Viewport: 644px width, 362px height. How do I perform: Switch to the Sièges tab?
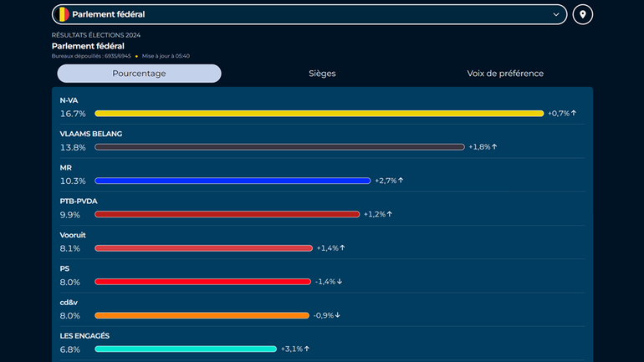tap(322, 74)
